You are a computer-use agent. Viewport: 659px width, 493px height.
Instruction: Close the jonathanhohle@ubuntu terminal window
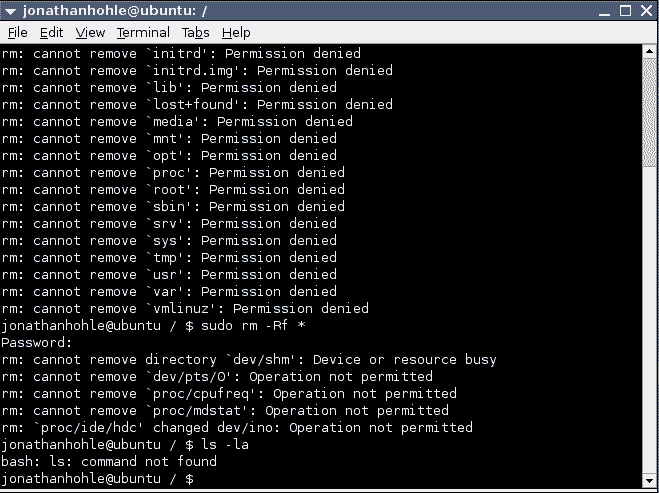(646, 11)
